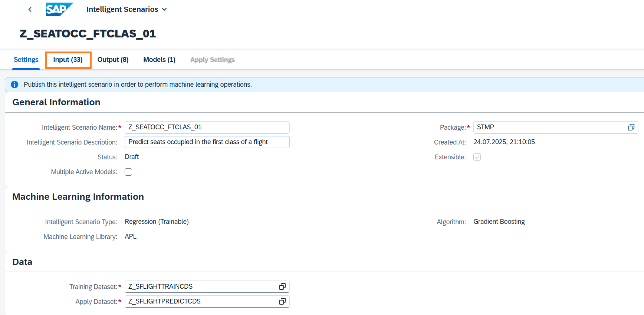Click the Training Dataset input field

point(200,286)
